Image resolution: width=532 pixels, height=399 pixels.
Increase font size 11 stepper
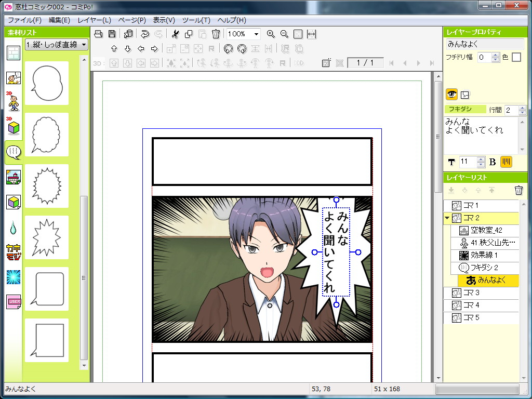pos(481,159)
